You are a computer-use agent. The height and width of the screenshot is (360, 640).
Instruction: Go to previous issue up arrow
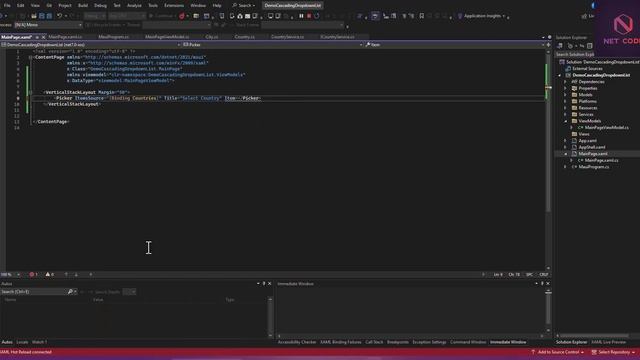pyautogui.click(x=66, y=274)
